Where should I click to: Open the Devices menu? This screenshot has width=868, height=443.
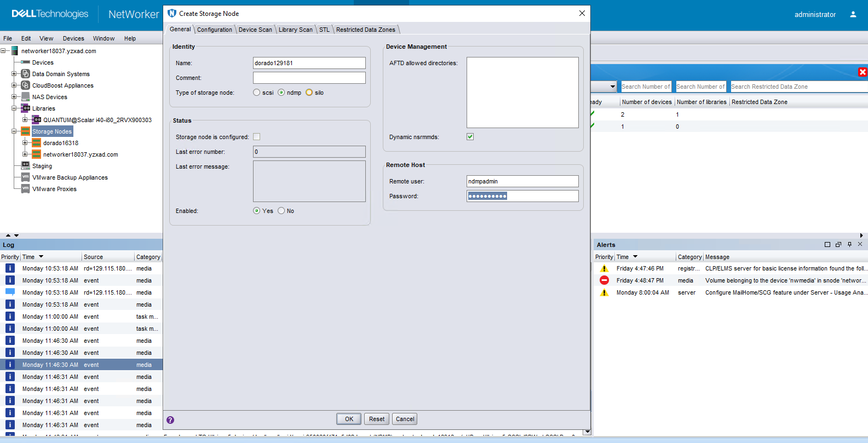click(73, 38)
